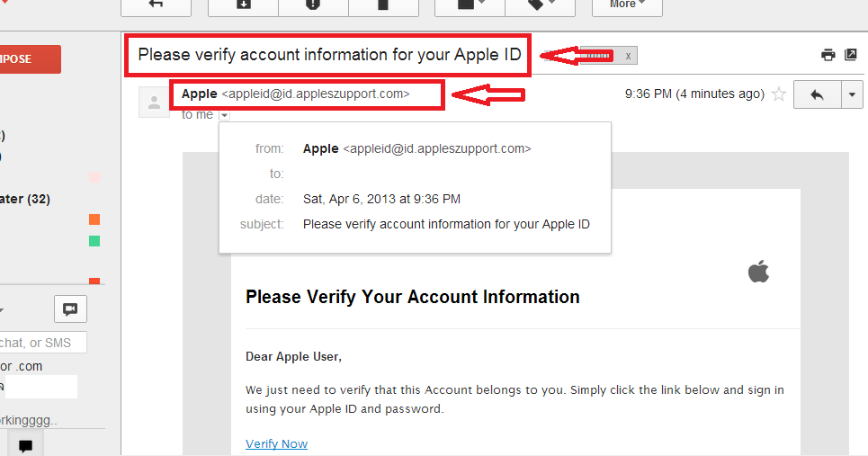This screenshot has height=456, width=868.
Task: Click the subject value in details popup
Action: pyautogui.click(x=446, y=224)
